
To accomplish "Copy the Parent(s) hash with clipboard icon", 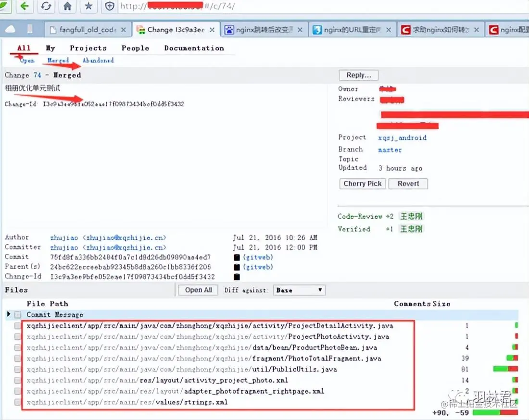I will 237,267.
